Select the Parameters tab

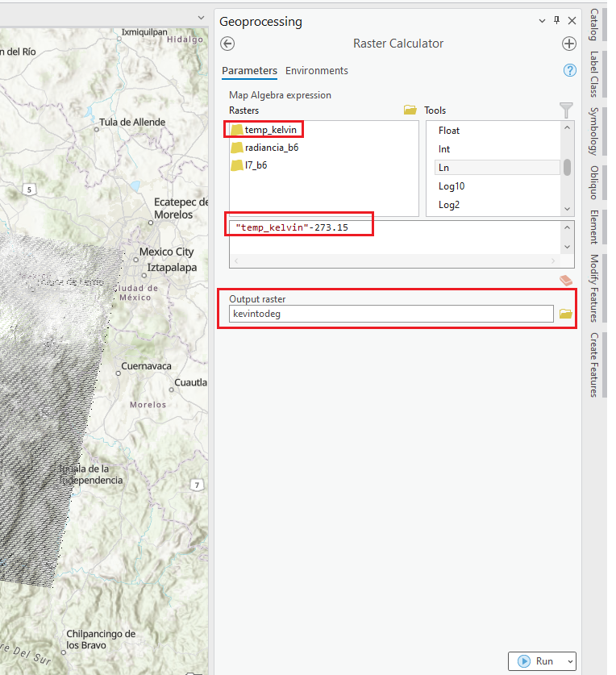pos(249,71)
